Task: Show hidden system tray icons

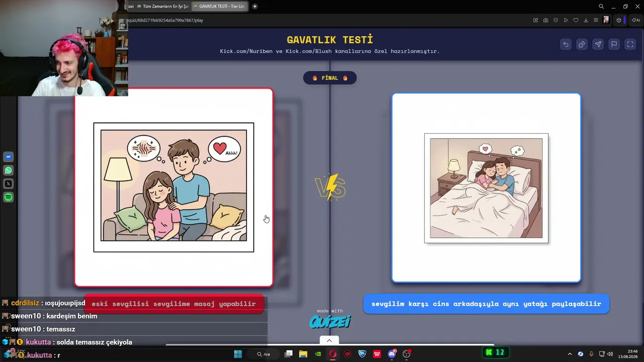Action: [x=570, y=354]
